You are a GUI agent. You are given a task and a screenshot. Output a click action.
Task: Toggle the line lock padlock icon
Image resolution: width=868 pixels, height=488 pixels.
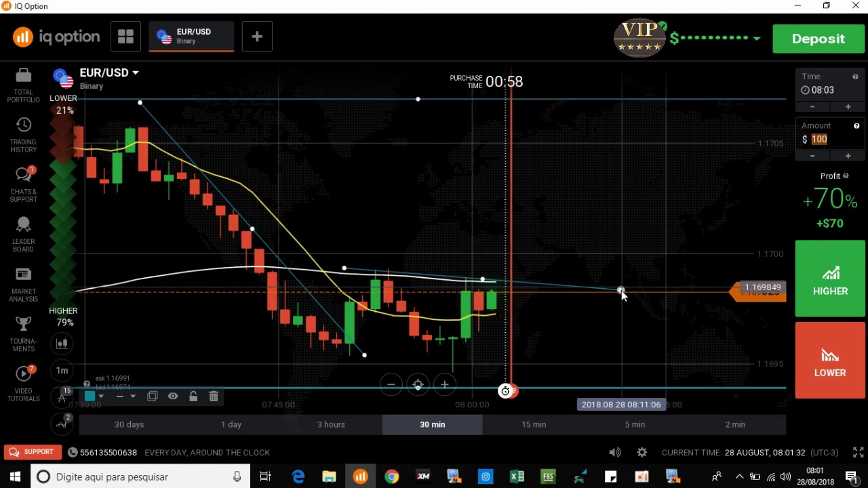tap(193, 396)
